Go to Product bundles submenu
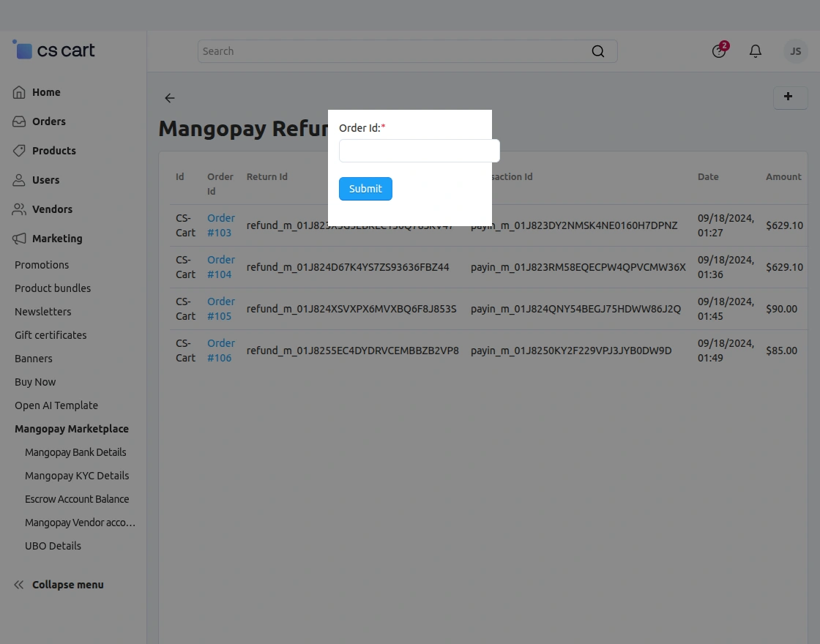Image resolution: width=820 pixels, height=644 pixels. (53, 288)
